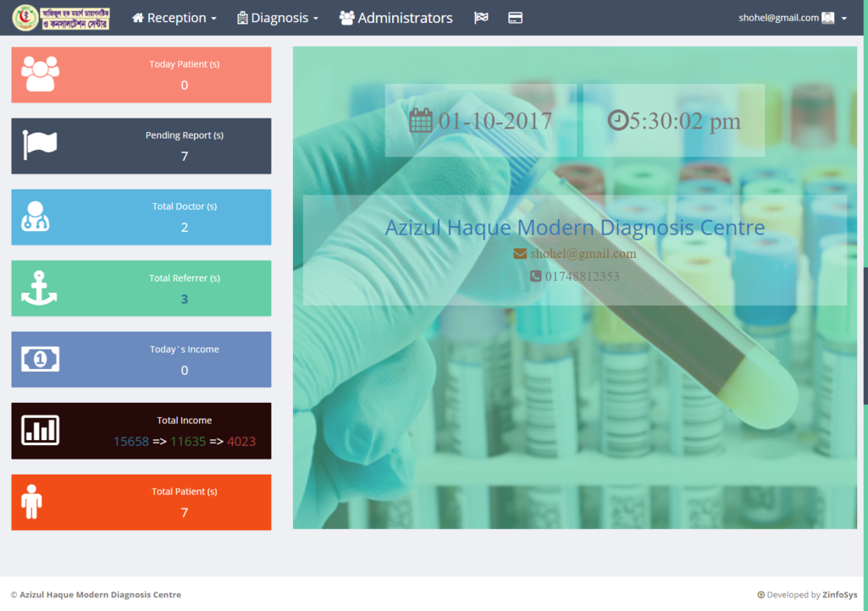Open the payment card icon in the navbar

pos(515,17)
